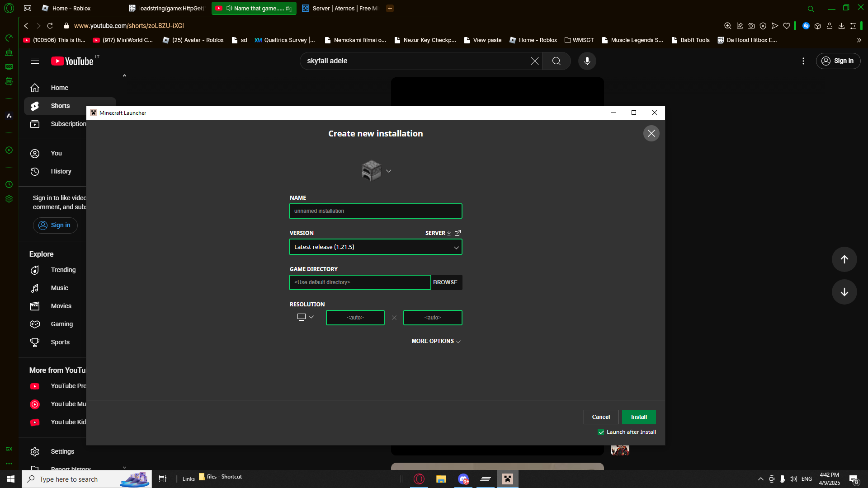This screenshot has height=488, width=868.
Task: Click the taskbar search box
Action: click(x=87, y=479)
